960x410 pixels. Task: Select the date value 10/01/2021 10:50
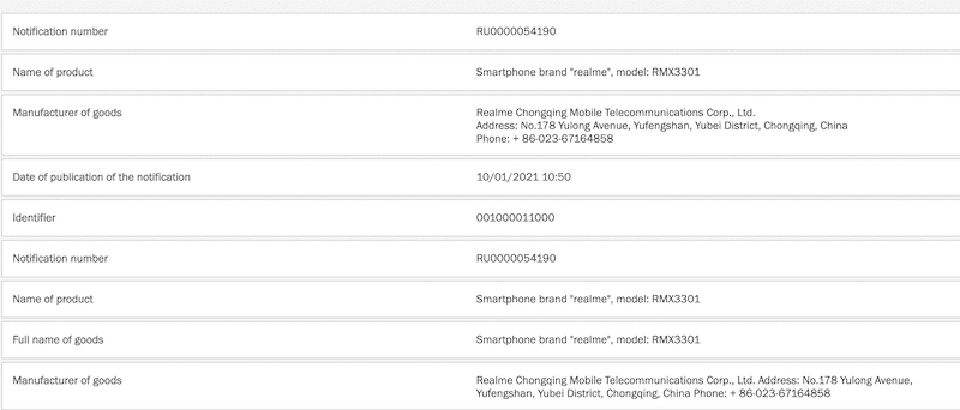click(523, 177)
